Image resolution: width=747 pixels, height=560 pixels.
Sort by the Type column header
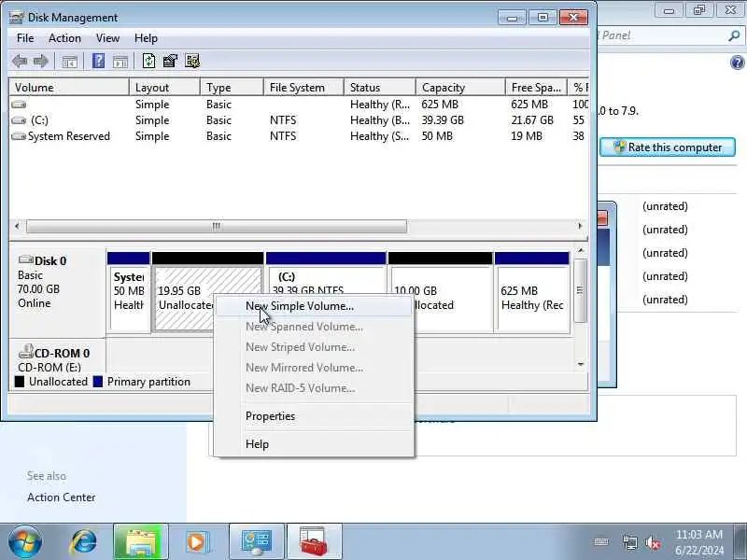[232, 88]
